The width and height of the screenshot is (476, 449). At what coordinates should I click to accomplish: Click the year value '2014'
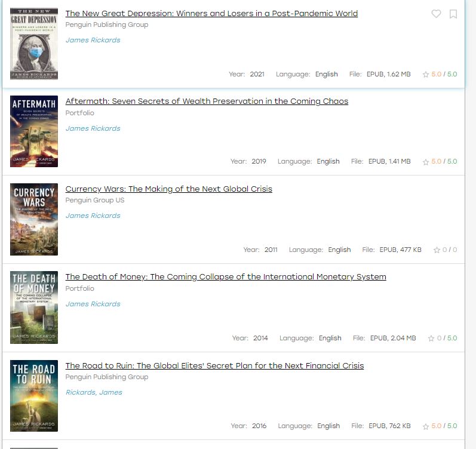coord(260,338)
